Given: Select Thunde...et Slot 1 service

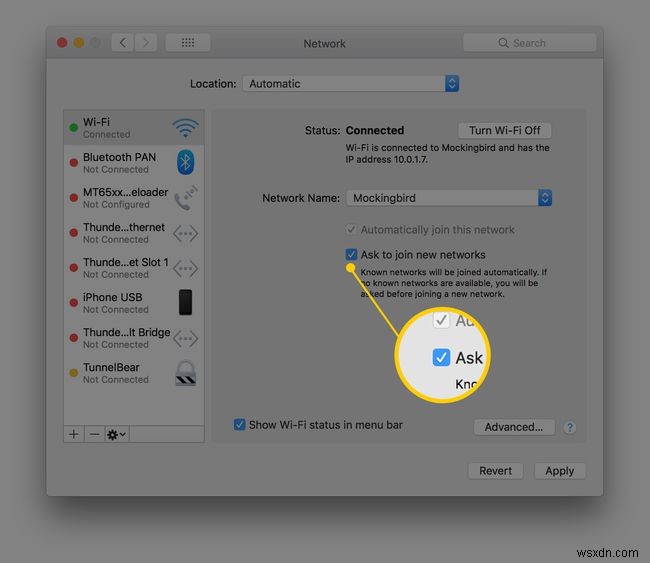Looking at the screenshot, I should [x=134, y=268].
